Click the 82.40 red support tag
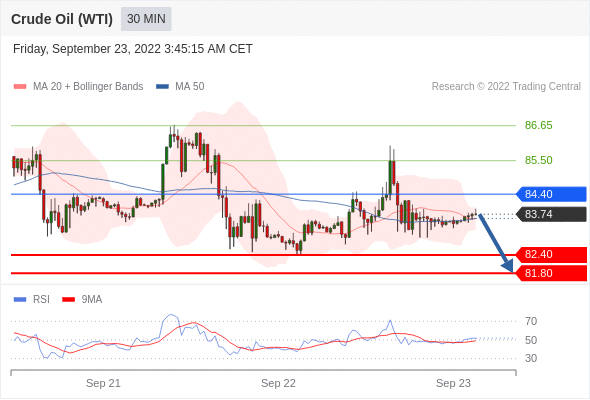The width and height of the screenshot is (590, 400). click(550, 254)
